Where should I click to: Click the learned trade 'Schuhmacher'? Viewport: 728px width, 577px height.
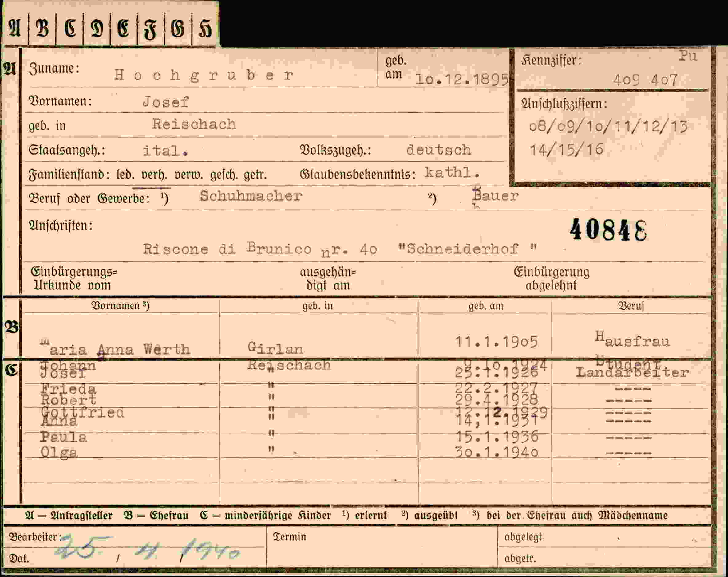(251, 196)
